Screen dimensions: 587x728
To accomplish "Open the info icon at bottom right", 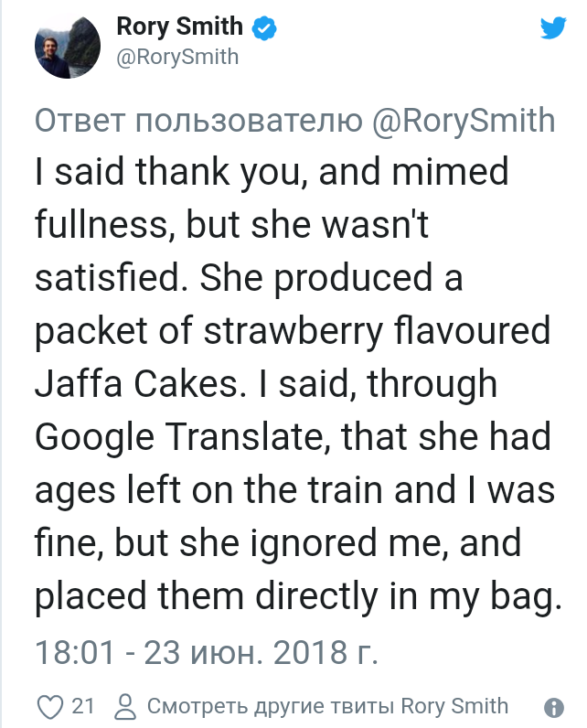I will pos(552,707).
